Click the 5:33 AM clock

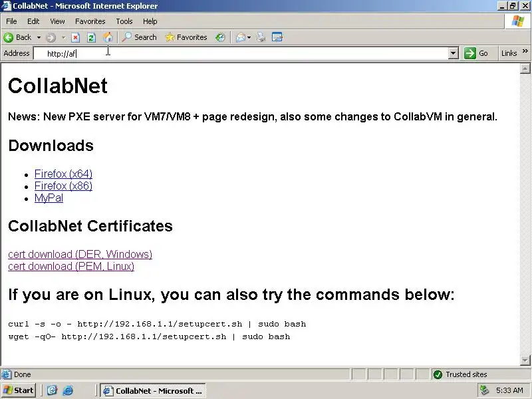pyautogui.click(x=509, y=390)
